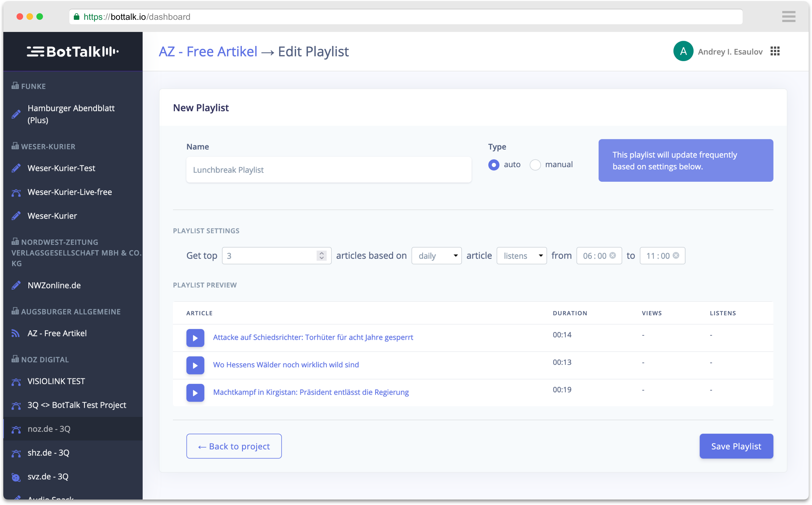Open Hamburger Abendblatt (Plus) project
812x505 pixels.
click(71, 114)
